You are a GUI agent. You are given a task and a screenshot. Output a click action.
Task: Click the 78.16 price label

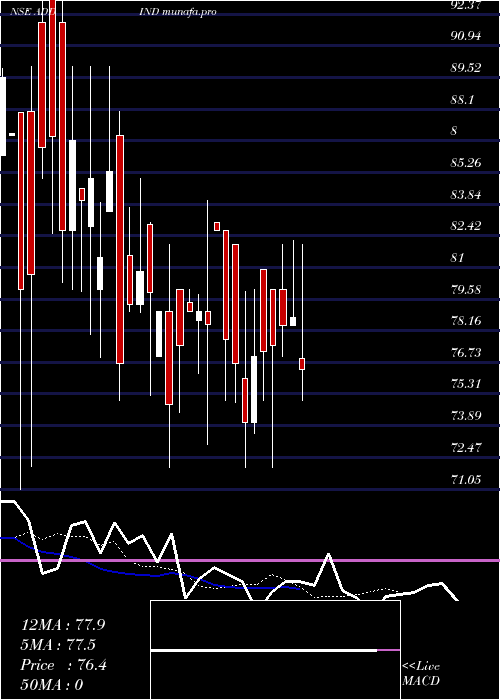tap(466, 321)
